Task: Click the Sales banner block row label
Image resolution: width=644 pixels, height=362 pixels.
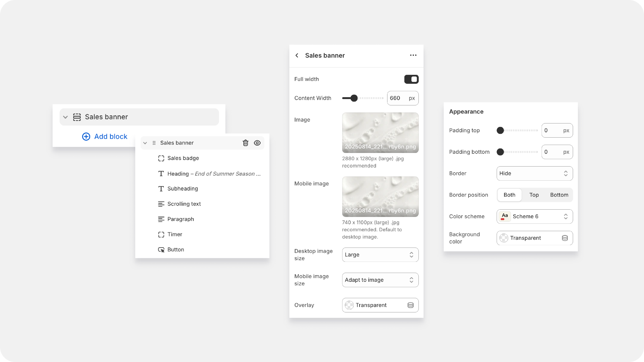Action: 177,143
